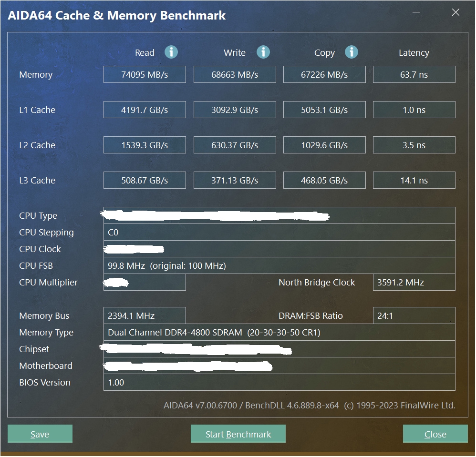Click the CPU FSB value 99.8 MHz
The width and height of the screenshot is (476, 457).
[279, 265]
